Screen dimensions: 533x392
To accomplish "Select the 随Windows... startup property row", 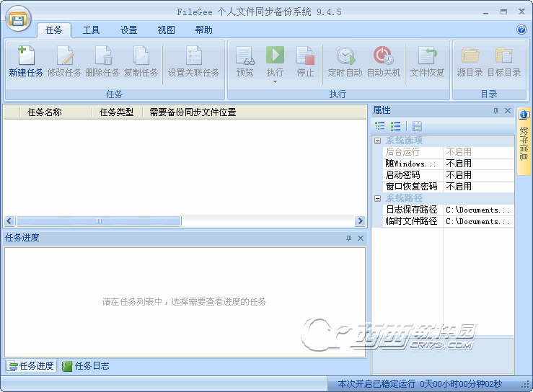I will (449, 164).
